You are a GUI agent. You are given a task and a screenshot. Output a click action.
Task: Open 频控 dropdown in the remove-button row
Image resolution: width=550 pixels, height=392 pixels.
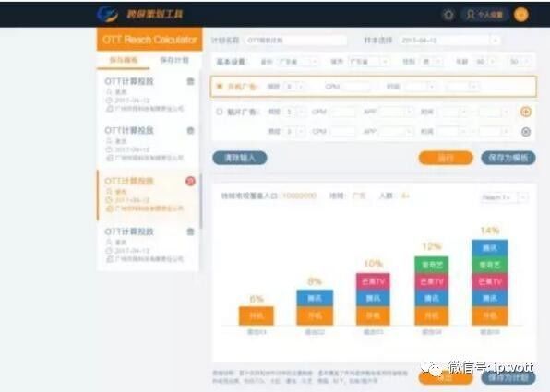click(x=295, y=132)
